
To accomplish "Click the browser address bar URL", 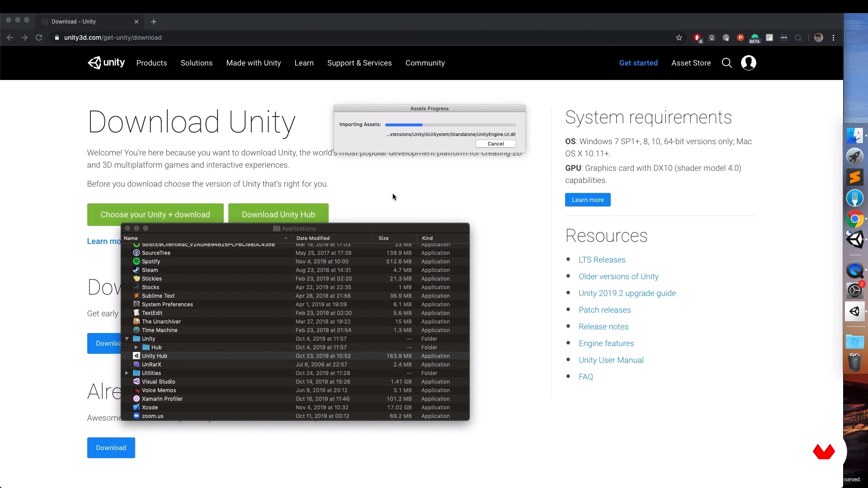I will coord(113,38).
